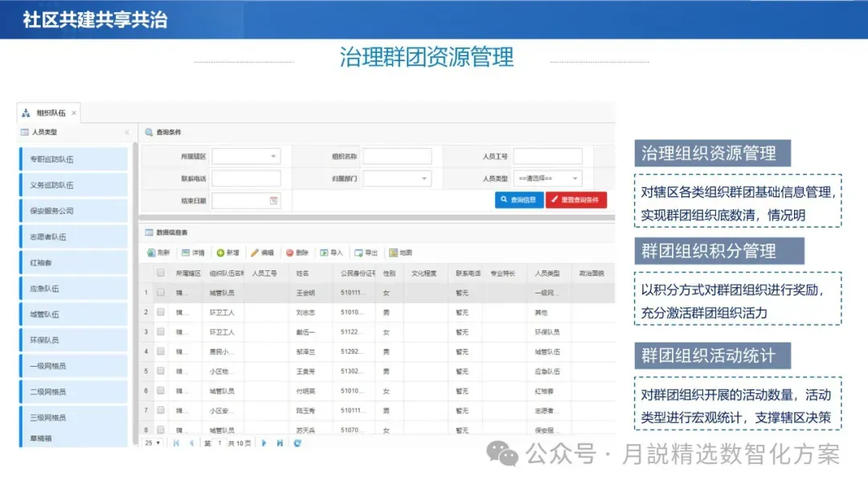Tick the select-all header checkbox
868x489 pixels.
[x=161, y=273]
